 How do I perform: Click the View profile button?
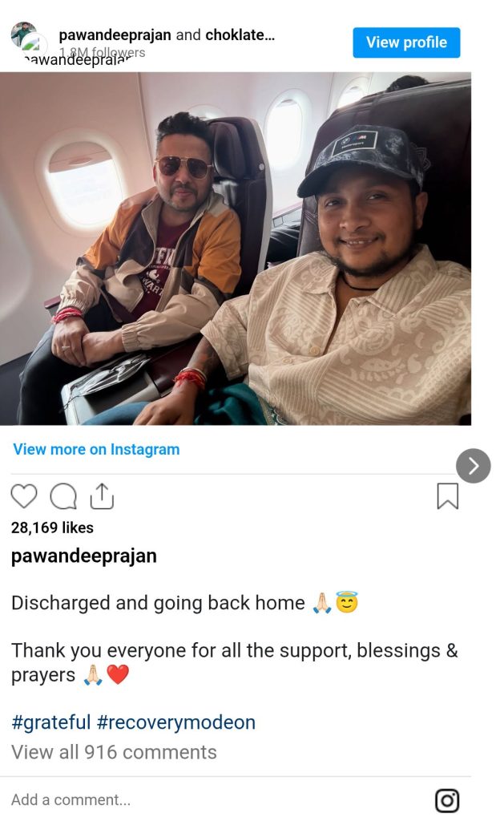click(406, 42)
